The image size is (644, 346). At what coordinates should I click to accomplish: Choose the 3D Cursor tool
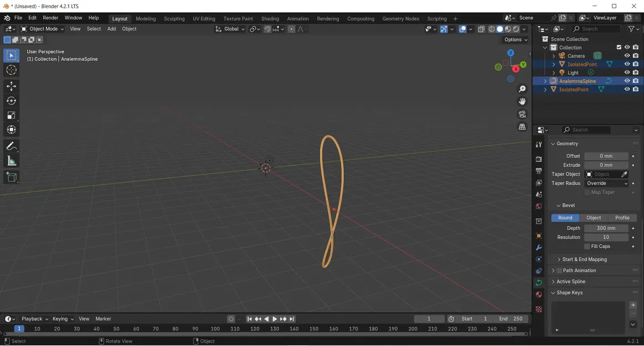pyautogui.click(x=12, y=70)
